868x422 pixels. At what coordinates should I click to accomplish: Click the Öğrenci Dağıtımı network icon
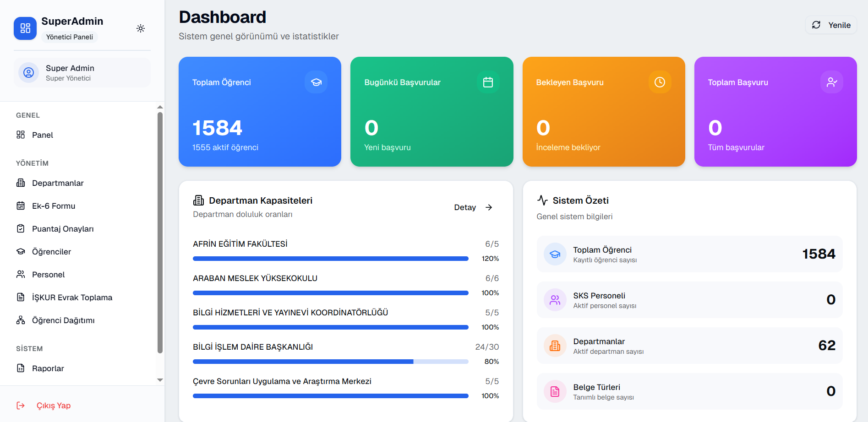(x=21, y=320)
